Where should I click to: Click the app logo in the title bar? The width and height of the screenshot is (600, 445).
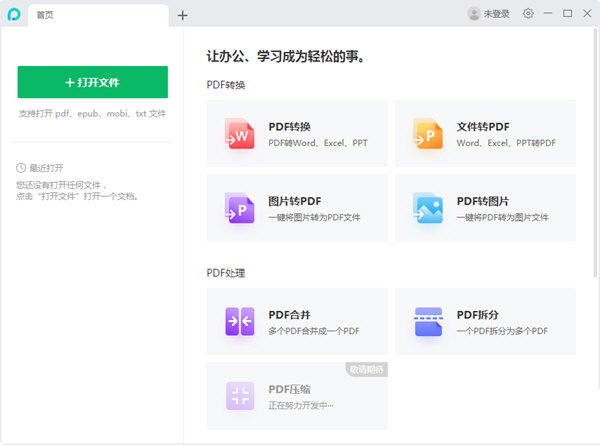click(x=14, y=15)
